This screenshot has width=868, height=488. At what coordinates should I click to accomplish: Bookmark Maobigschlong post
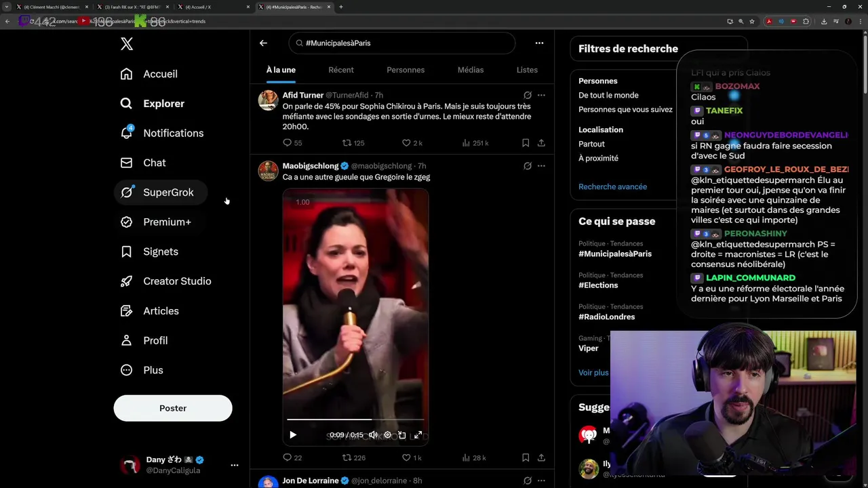coord(526,457)
